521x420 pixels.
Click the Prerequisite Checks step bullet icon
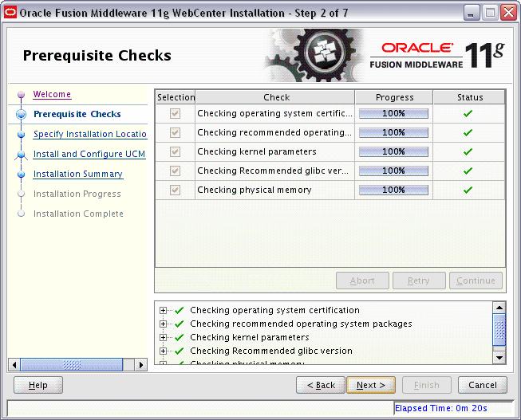pos(22,115)
